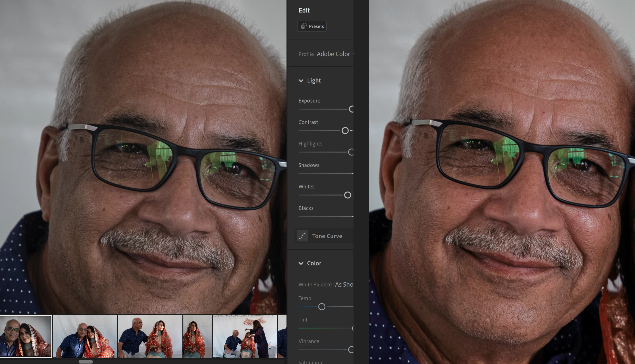
Task: Select first filmstrip thumbnail of couple close-up
Action: tap(26, 336)
